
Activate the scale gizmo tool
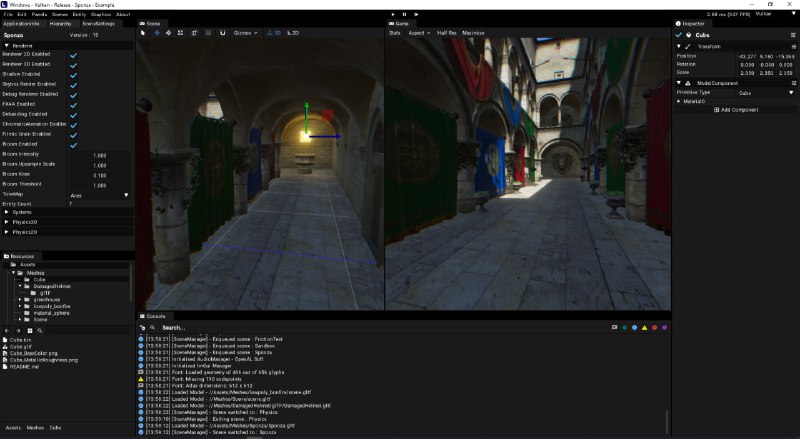180,33
